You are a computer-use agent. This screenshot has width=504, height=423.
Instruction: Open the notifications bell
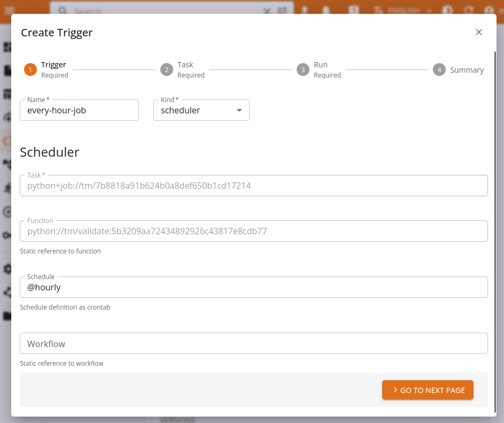pyautogui.click(x=325, y=10)
